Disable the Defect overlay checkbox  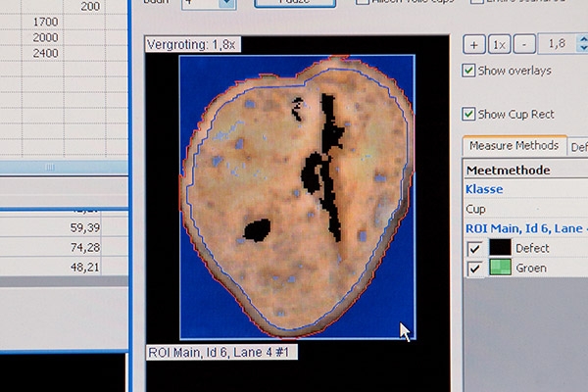coord(473,248)
